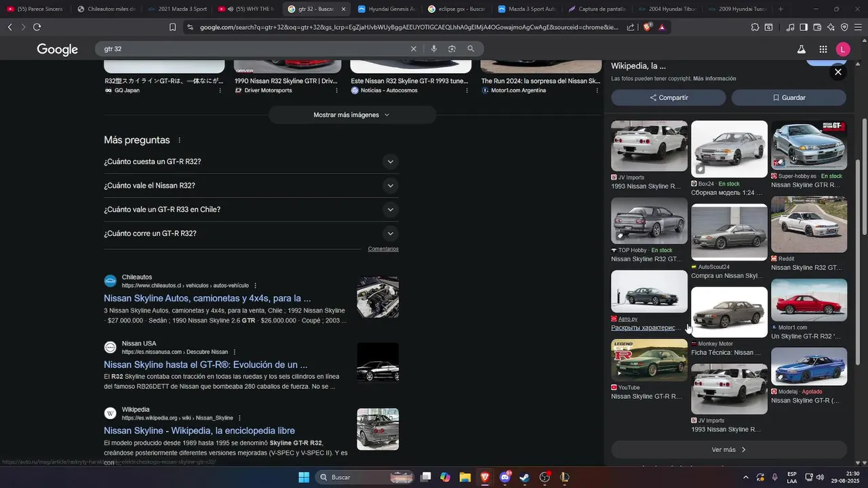
Task: Click the 'Compartir' button
Action: 669,98
